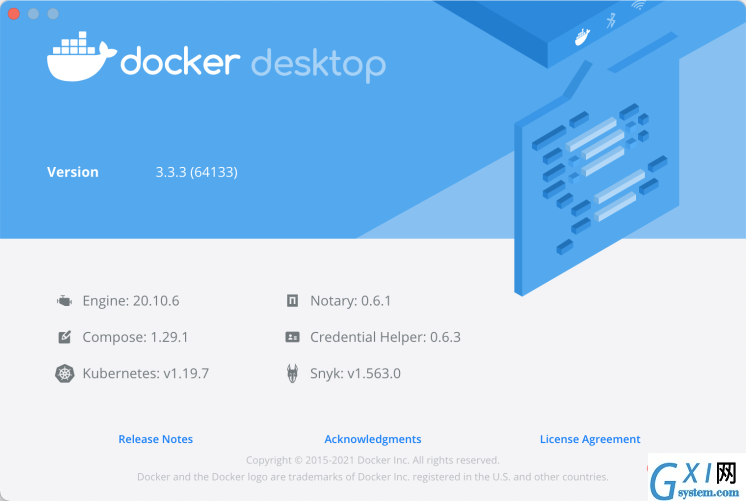The height and width of the screenshot is (501, 746).
Task: Click the version number 3.3.3 (64133)
Action: (x=196, y=172)
